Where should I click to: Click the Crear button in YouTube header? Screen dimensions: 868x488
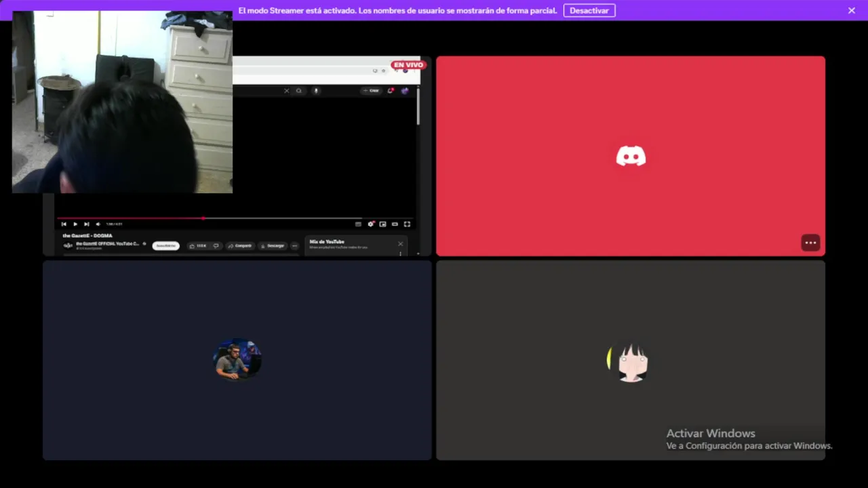tap(371, 91)
